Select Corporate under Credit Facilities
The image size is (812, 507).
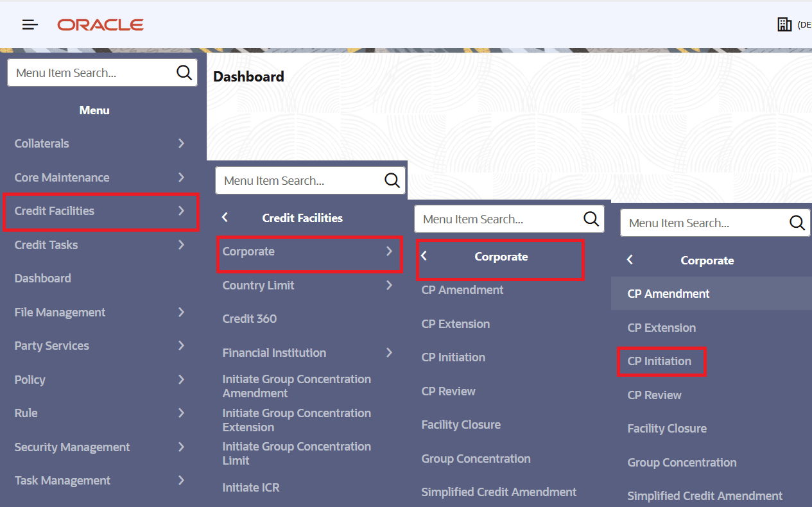[248, 251]
